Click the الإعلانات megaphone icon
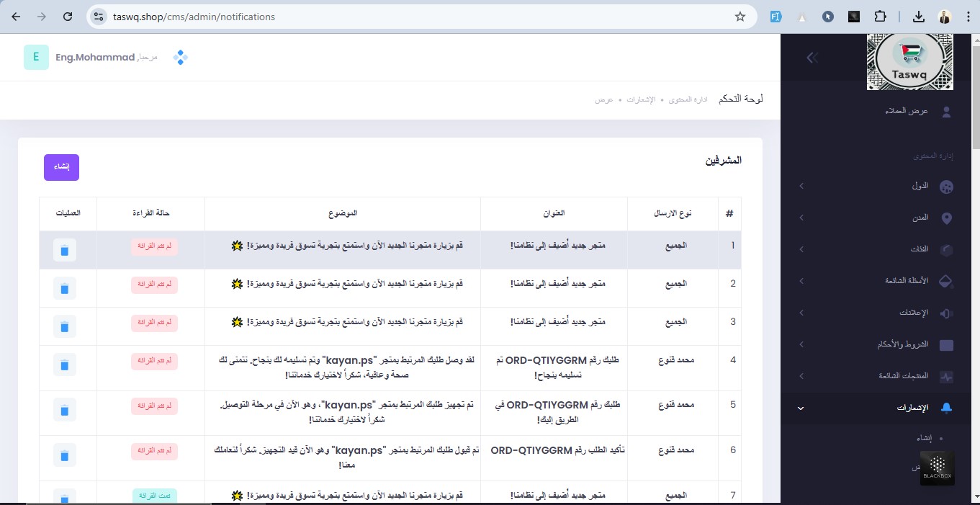Viewport: 980px width, 505px height. point(946,313)
